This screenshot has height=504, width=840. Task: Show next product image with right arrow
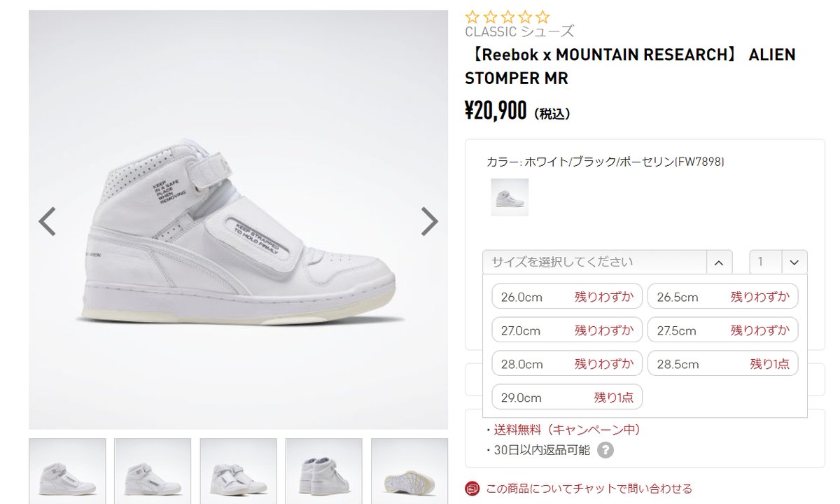pyautogui.click(x=429, y=221)
